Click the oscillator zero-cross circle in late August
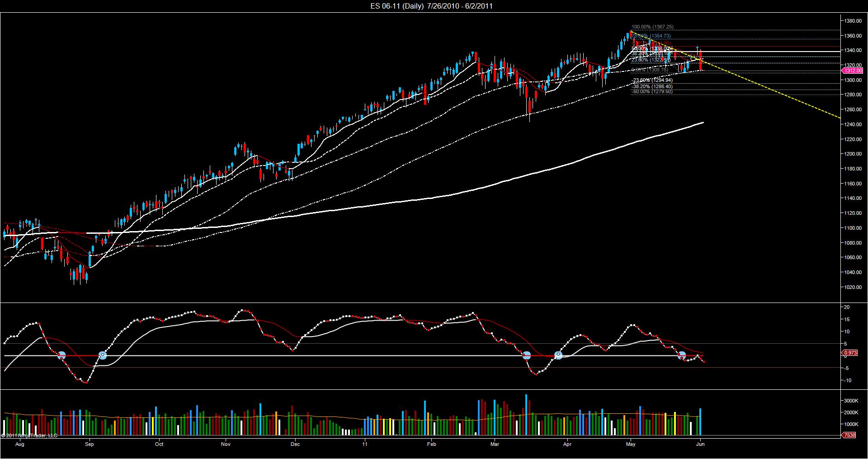This screenshot has height=459, width=868. [61, 355]
